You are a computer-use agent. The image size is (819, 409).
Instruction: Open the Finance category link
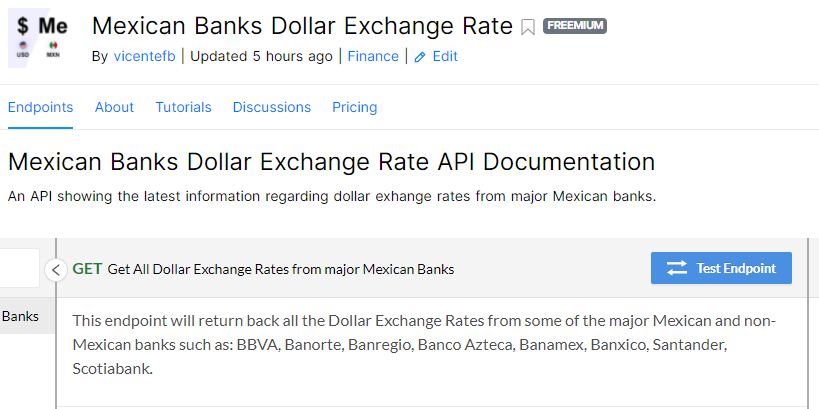click(373, 56)
